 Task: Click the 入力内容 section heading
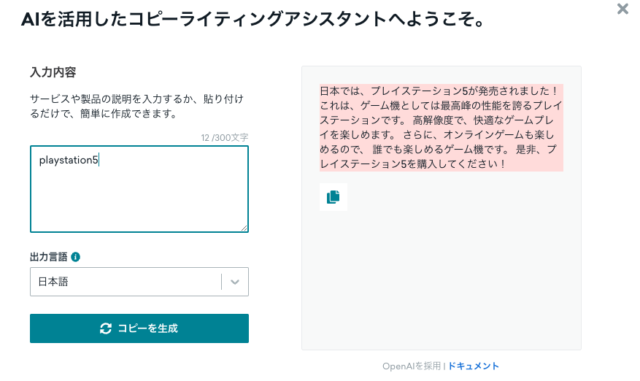[53, 72]
